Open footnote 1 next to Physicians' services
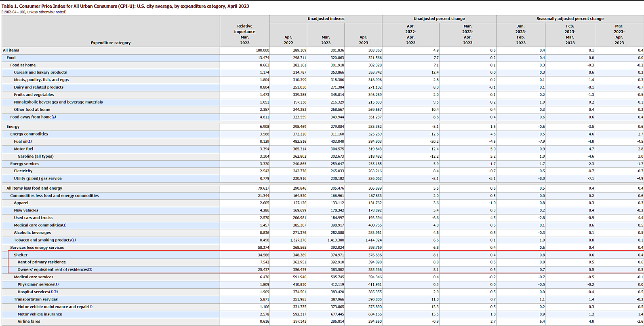 pyautogui.click(x=57, y=285)
